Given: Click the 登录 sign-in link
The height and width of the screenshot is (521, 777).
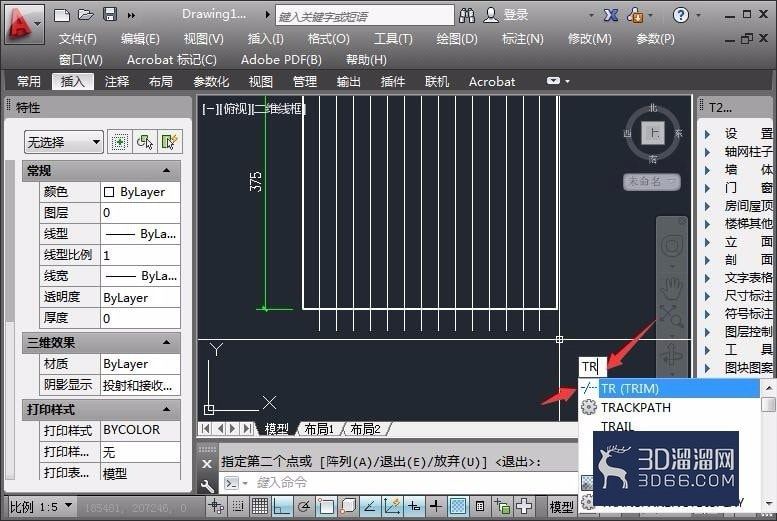Looking at the screenshot, I should pyautogui.click(x=515, y=15).
